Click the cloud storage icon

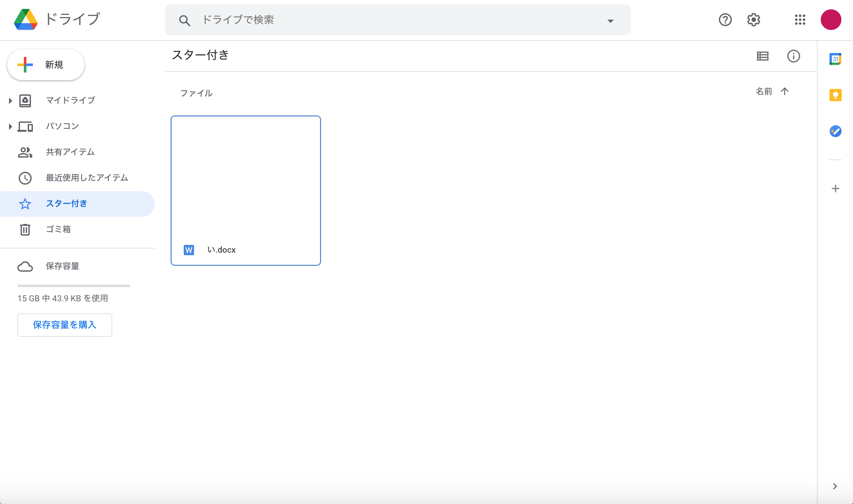point(25,266)
